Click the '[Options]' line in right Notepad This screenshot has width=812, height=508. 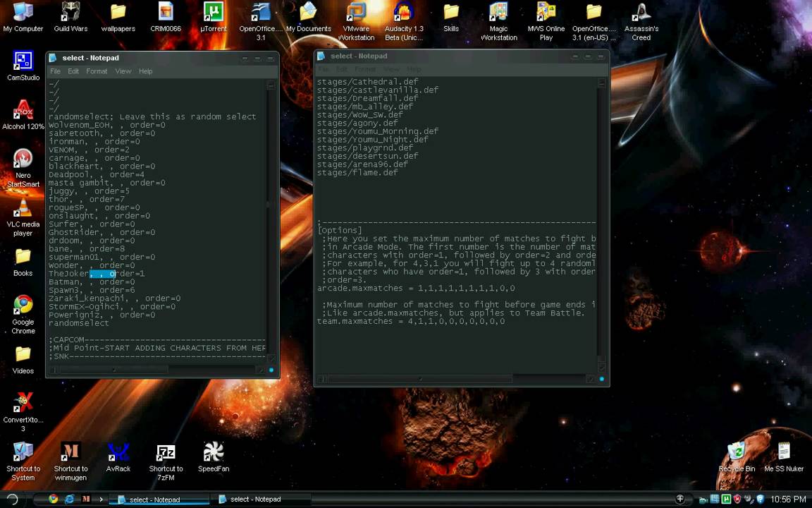click(x=340, y=230)
